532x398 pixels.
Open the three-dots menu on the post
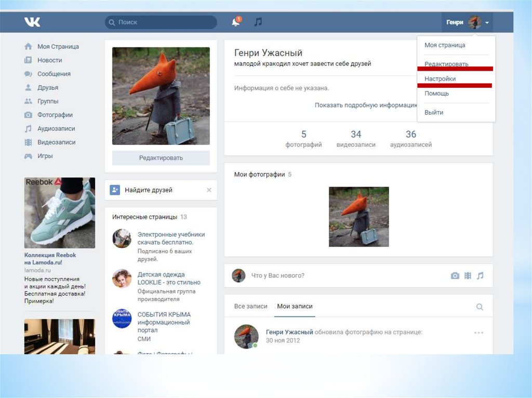[x=478, y=333]
